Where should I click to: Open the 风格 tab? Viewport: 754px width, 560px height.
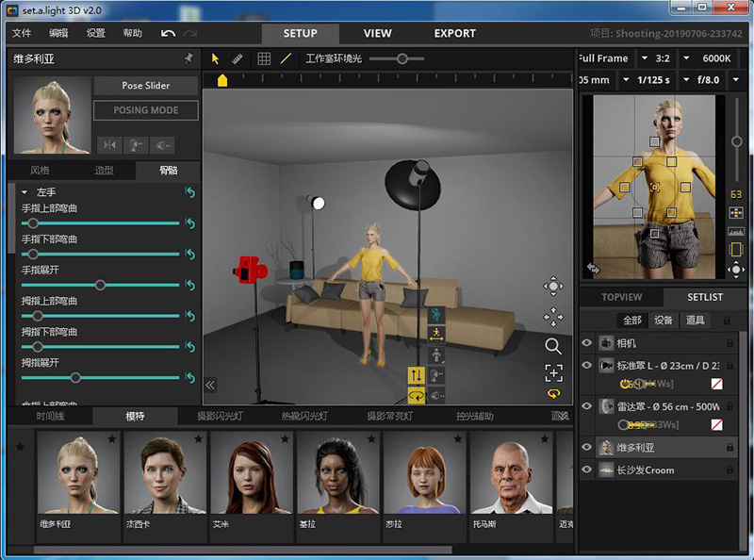point(40,171)
